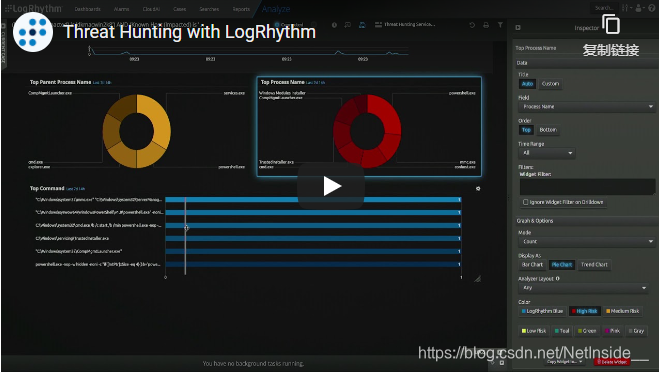659x372 pixels.
Task: Select Bar Chart display
Action: click(532, 265)
